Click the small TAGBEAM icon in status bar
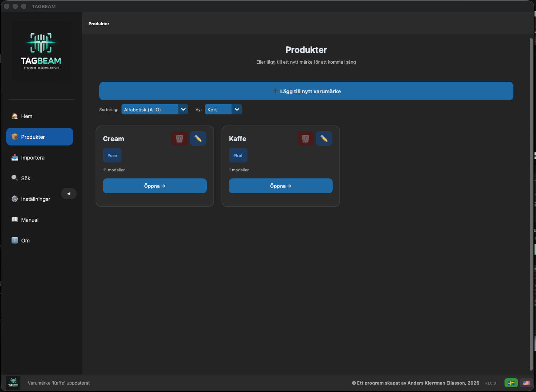Screen dimensions: 536x392 coord(13,382)
